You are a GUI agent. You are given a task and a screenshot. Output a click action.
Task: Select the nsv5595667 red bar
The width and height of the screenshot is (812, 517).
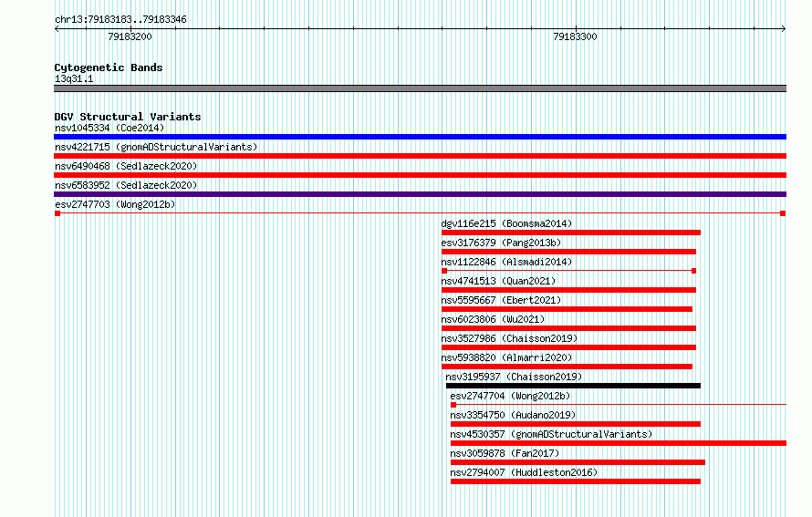[567, 309]
